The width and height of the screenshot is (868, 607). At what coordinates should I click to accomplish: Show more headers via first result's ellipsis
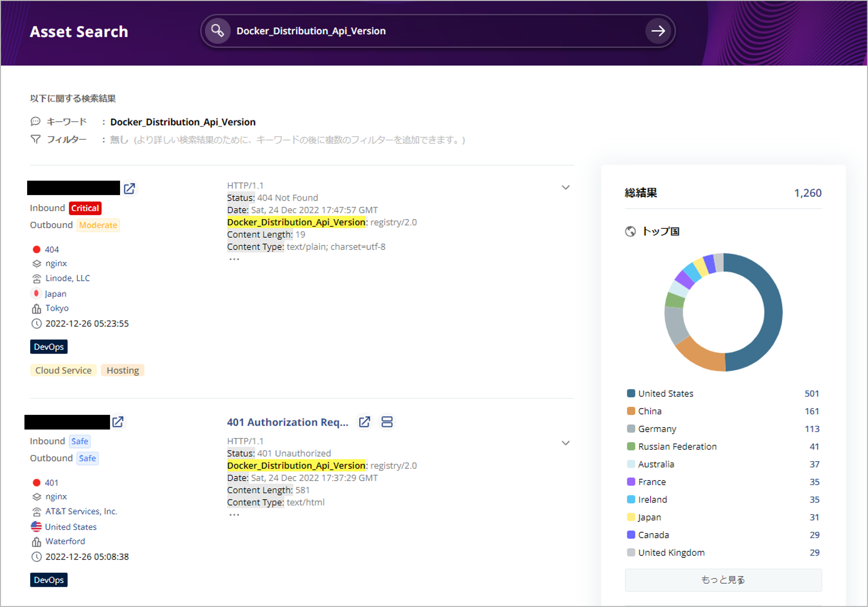point(234,259)
